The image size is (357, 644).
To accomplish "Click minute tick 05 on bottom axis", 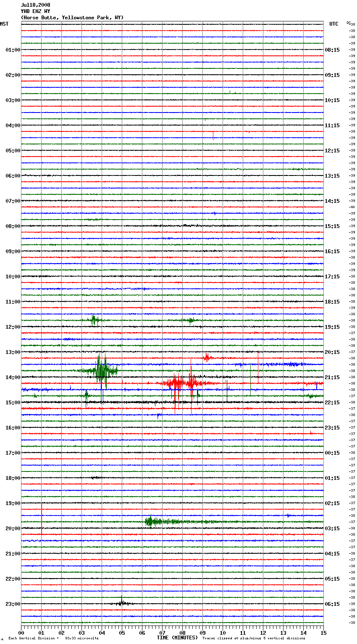I will point(122,633).
